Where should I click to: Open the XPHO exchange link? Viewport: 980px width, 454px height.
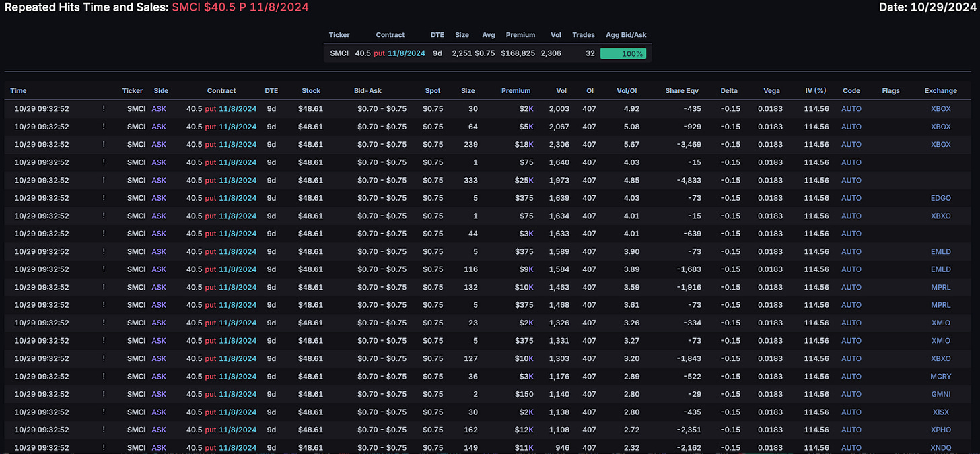coord(940,430)
